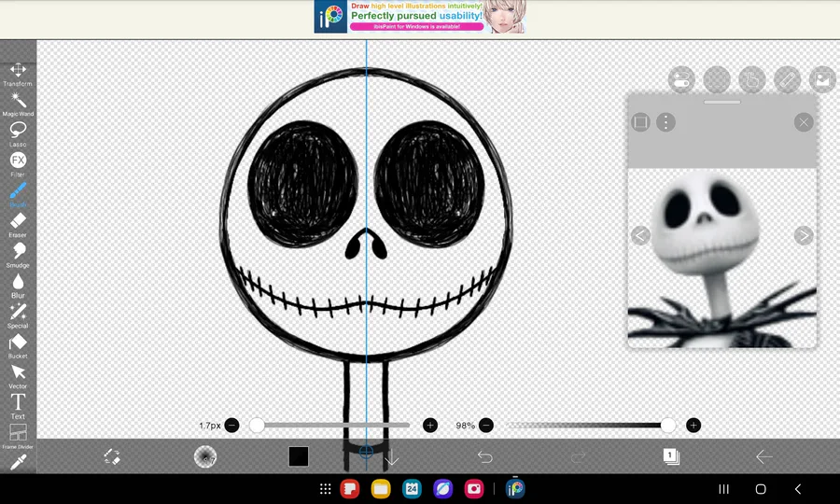Select the Eyedropper tool
The width and height of the screenshot is (840, 504).
[18, 462]
